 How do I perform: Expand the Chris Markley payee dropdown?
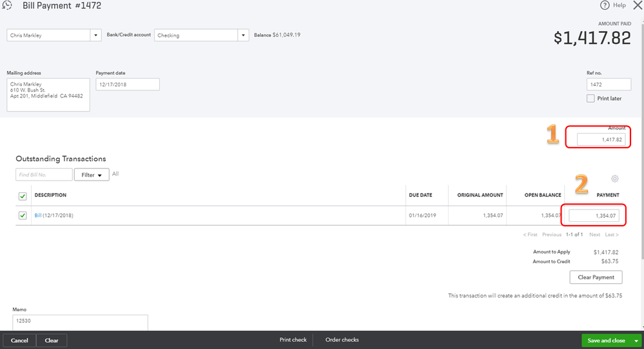[95, 35]
